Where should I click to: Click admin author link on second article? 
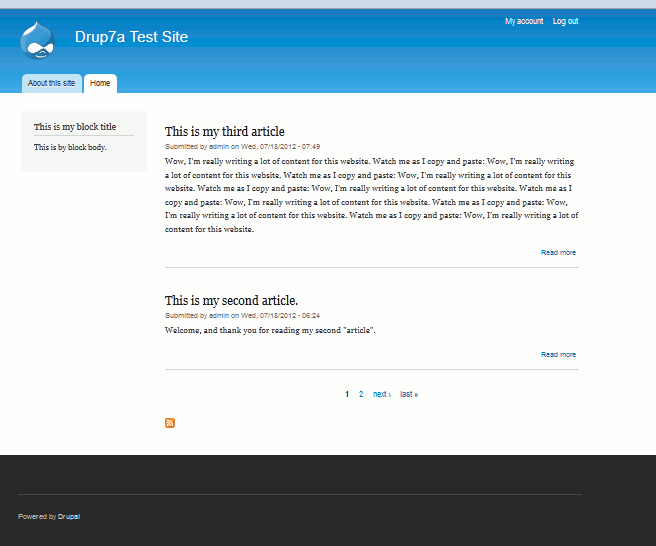click(219, 315)
